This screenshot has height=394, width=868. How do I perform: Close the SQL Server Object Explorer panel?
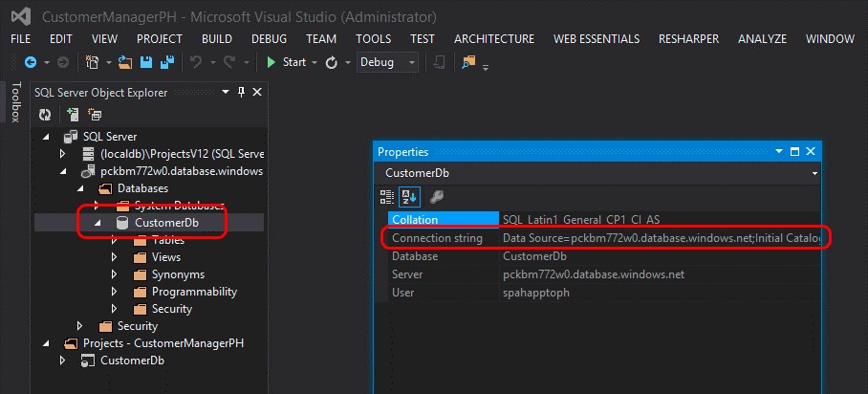click(257, 92)
